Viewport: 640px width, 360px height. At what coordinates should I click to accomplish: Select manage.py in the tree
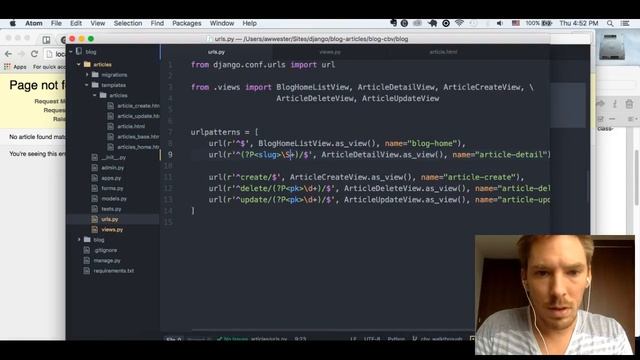pyautogui.click(x=107, y=260)
